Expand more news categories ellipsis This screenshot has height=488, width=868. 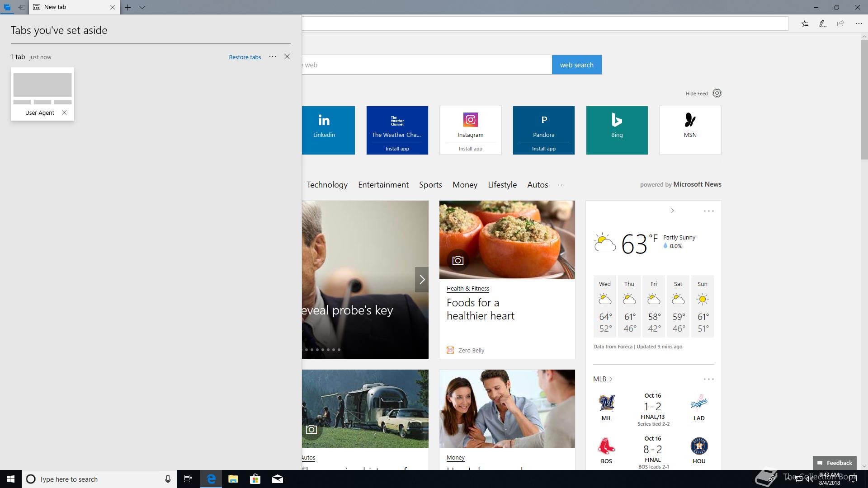pos(561,185)
